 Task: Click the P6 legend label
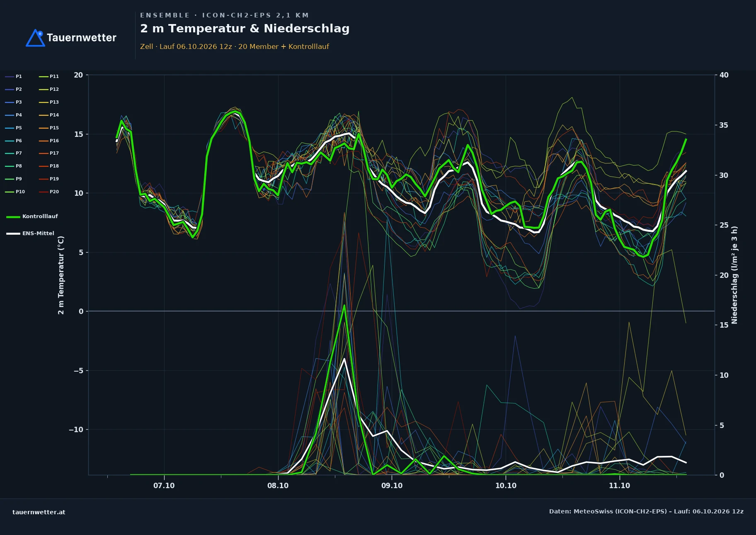19,141
